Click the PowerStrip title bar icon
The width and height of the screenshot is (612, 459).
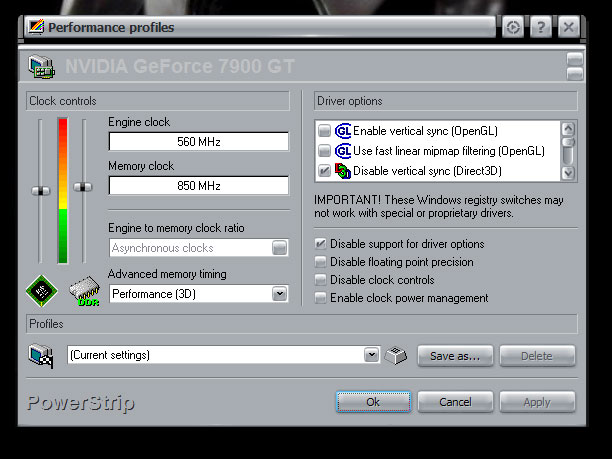[36, 27]
